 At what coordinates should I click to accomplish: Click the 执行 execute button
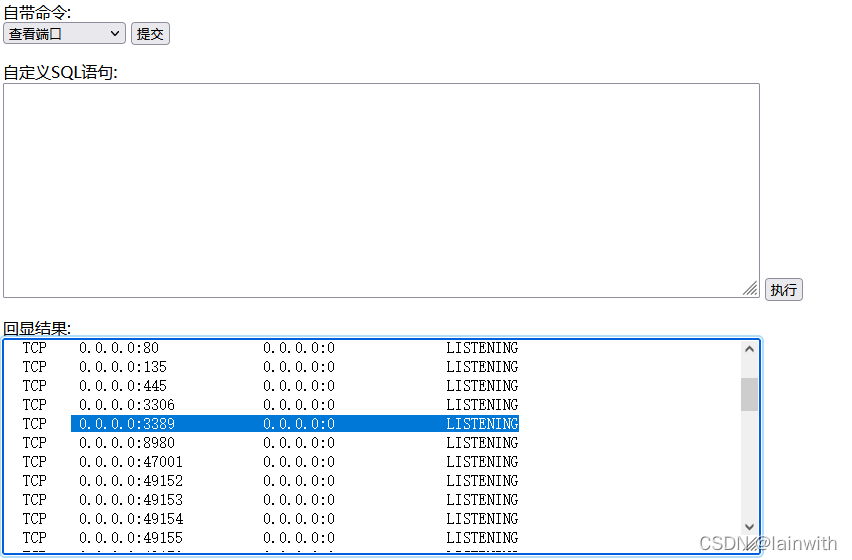click(x=784, y=290)
